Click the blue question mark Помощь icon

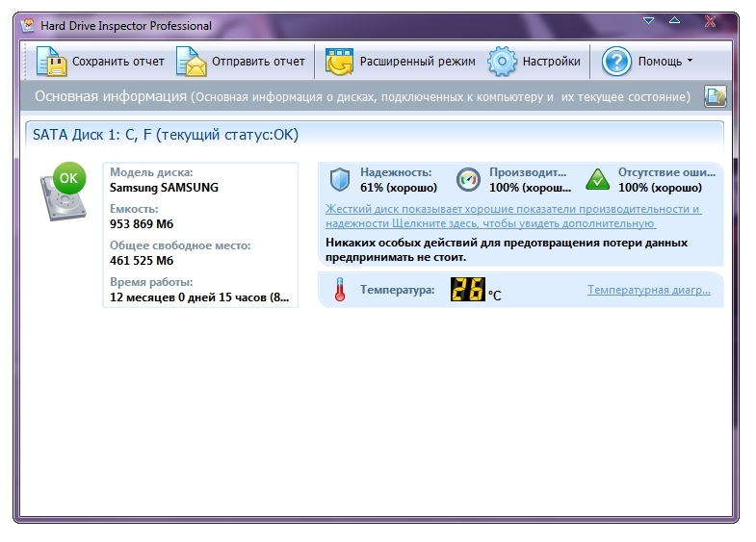click(x=616, y=62)
